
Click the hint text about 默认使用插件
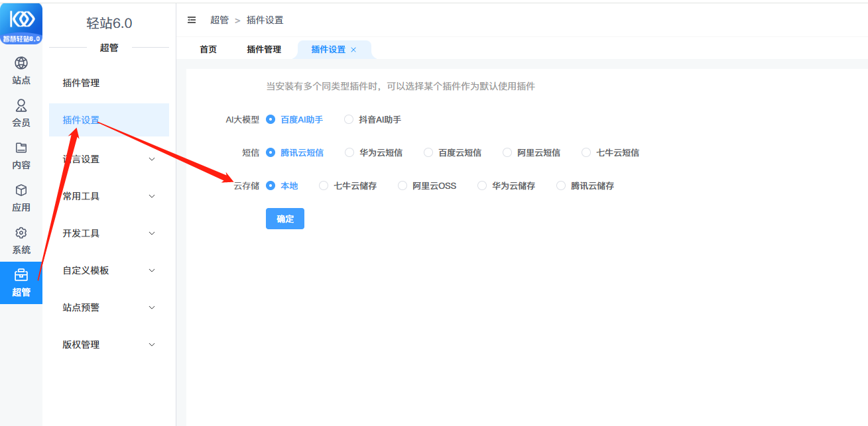coord(401,86)
